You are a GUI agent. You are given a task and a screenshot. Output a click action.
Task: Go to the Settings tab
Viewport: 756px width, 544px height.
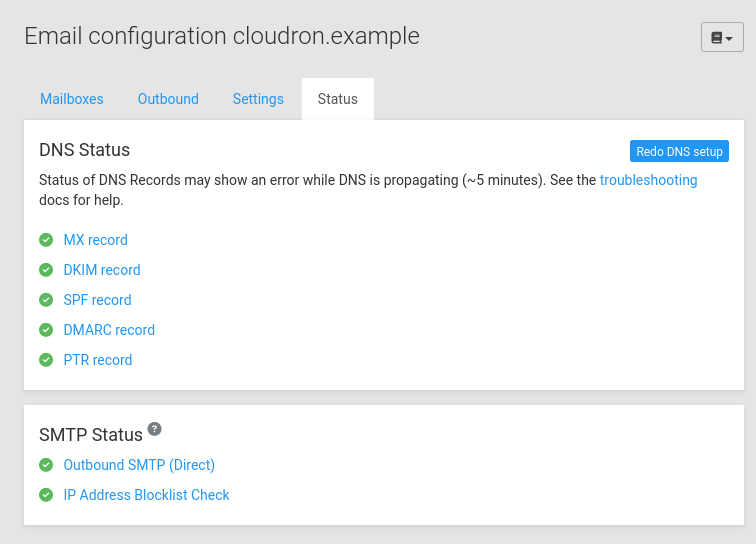(258, 99)
